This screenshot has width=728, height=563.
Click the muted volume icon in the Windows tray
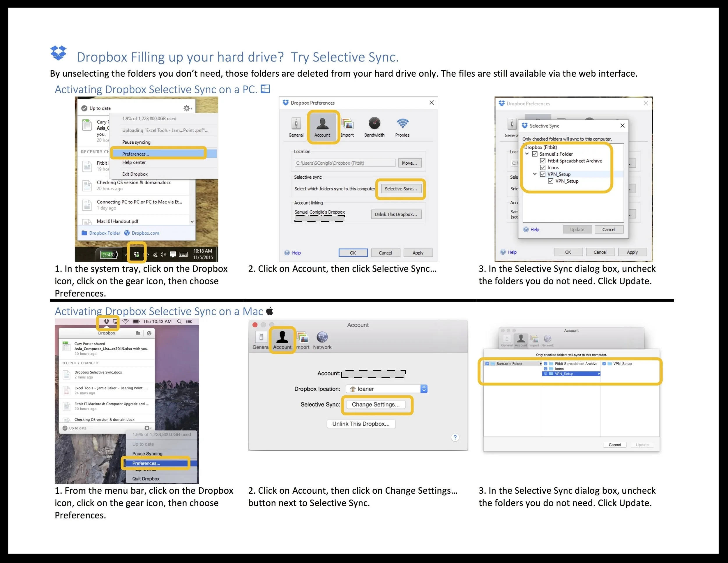tap(163, 254)
